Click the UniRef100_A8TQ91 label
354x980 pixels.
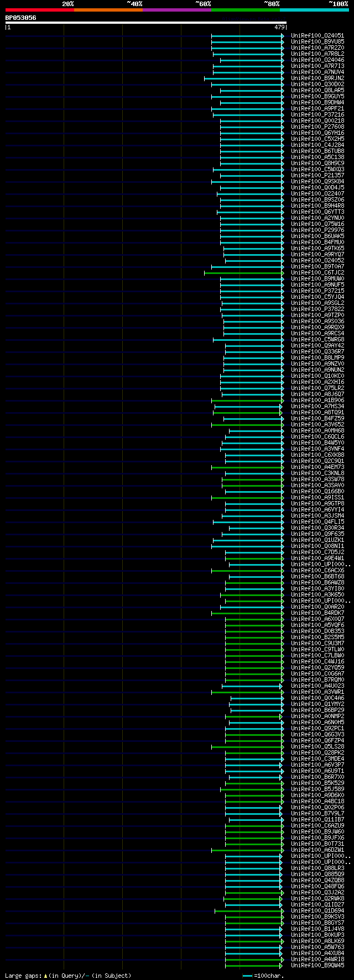pos(317,412)
